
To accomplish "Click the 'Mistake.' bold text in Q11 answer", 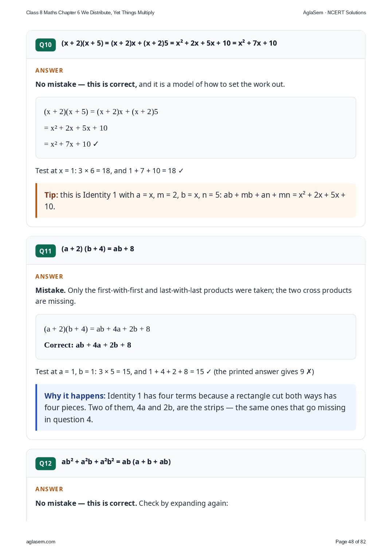I will pos(51,290).
